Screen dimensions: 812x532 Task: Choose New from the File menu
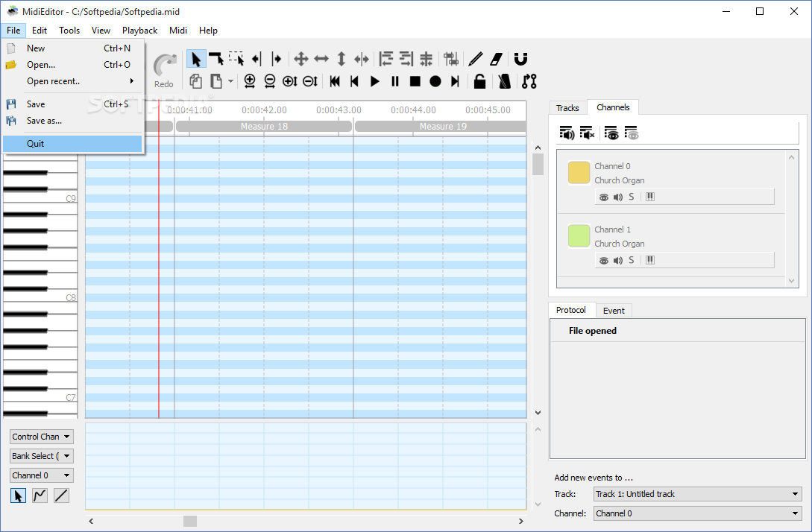72,48
